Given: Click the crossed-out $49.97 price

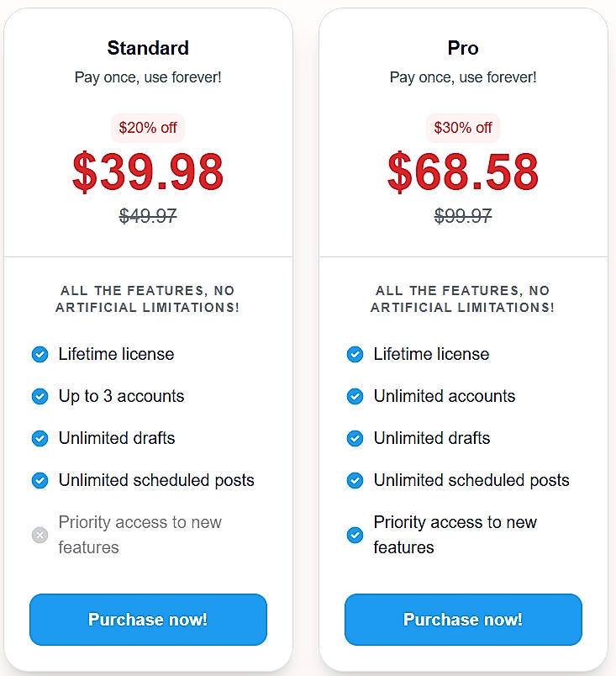Looking at the screenshot, I should (148, 216).
